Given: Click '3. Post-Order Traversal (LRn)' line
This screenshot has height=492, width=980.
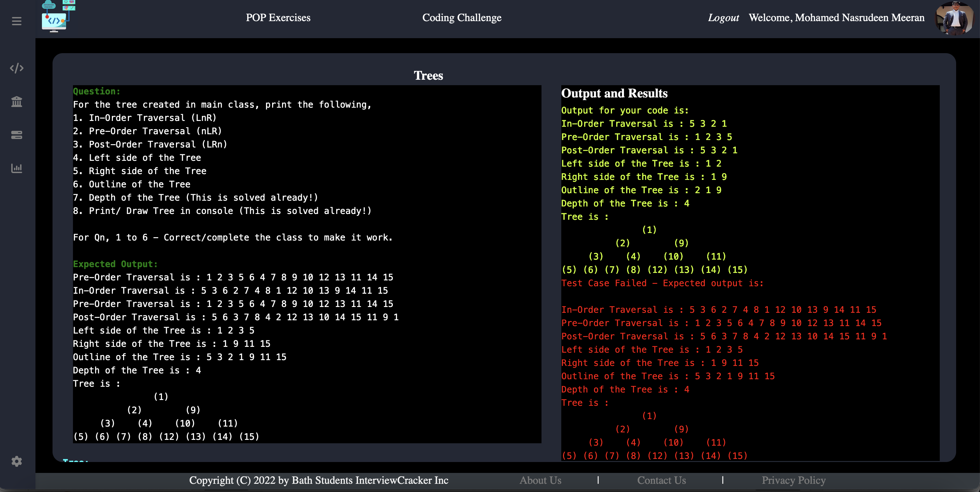Looking at the screenshot, I should point(150,144).
